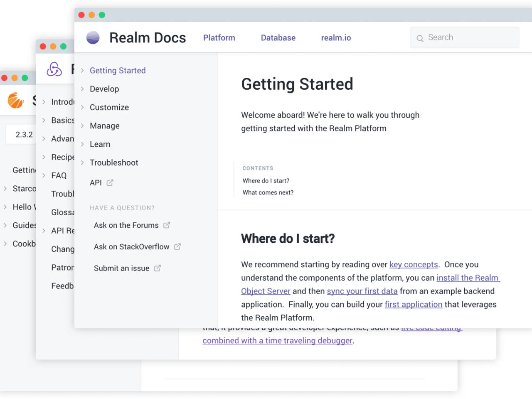532x399 pixels.
Task: Click the Realm Docs title text
Action: (x=148, y=38)
